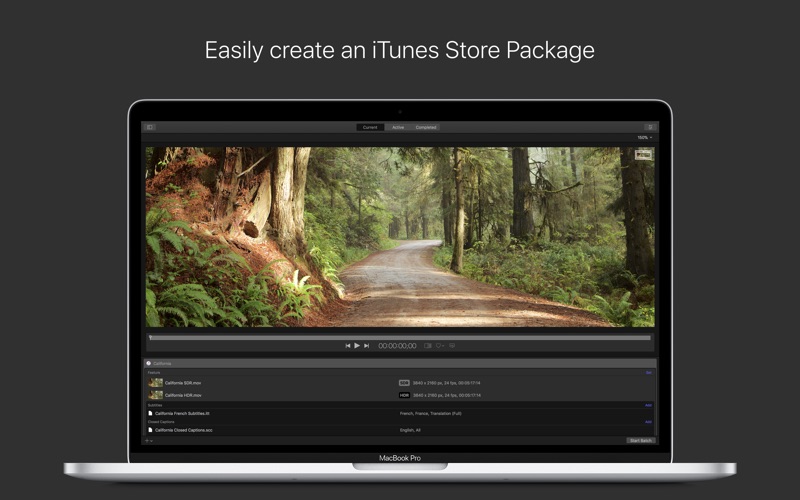Image resolution: width=800 pixels, height=500 pixels.
Task: Click the SDR file's 3840 x 2160 details text
Action: click(446, 383)
